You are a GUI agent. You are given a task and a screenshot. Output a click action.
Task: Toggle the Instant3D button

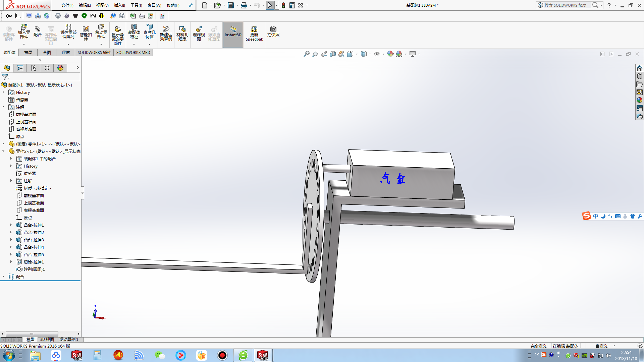coord(233,35)
